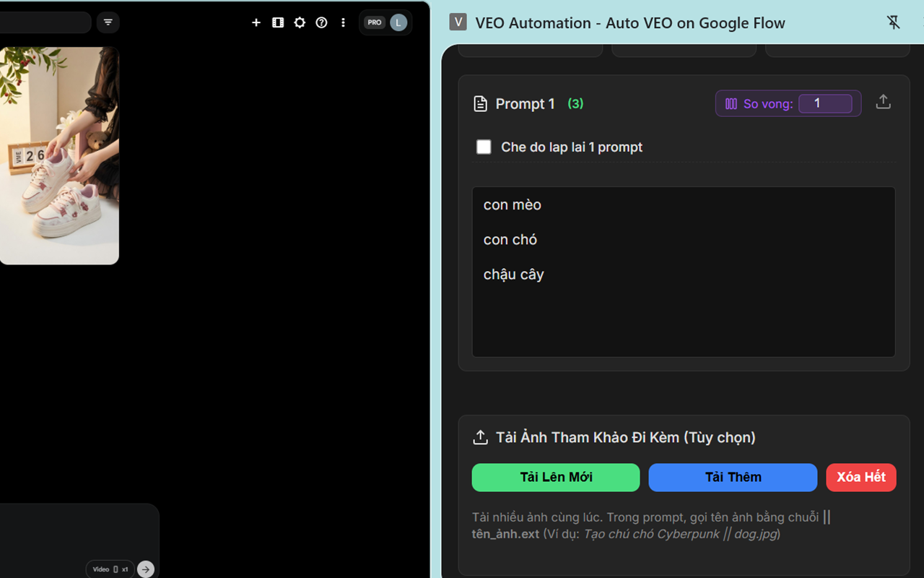This screenshot has width=924, height=578.
Task: Enable Che do lap lai 1 prompt checkbox
Action: click(x=484, y=147)
